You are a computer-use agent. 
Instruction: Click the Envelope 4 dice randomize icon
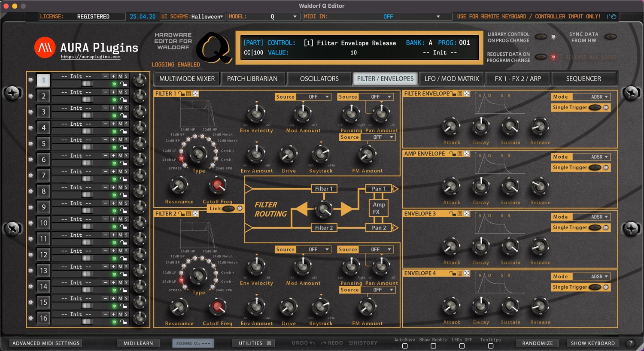(467, 273)
